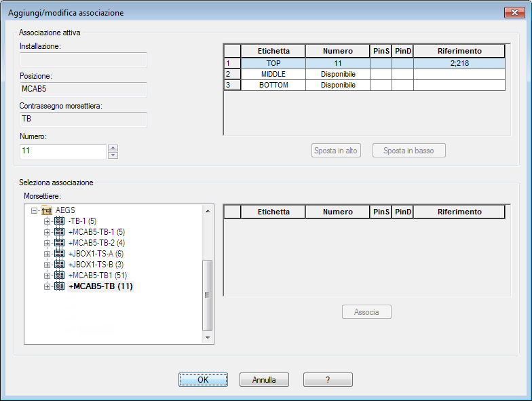Image resolution: width=532 pixels, height=401 pixels.
Task: Click the terminal strip icon beside +JBOX1-TS-A (6)
Action: (60, 254)
